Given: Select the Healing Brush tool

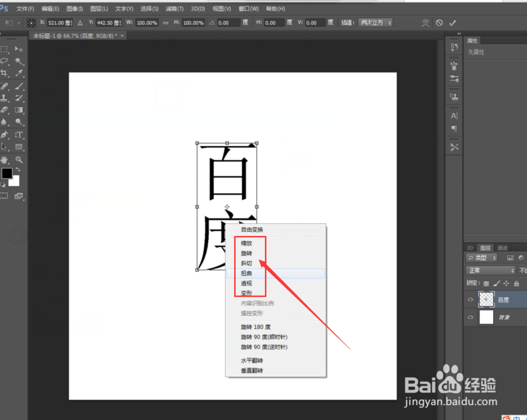Looking at the screenshot, I should coord(4,86).
